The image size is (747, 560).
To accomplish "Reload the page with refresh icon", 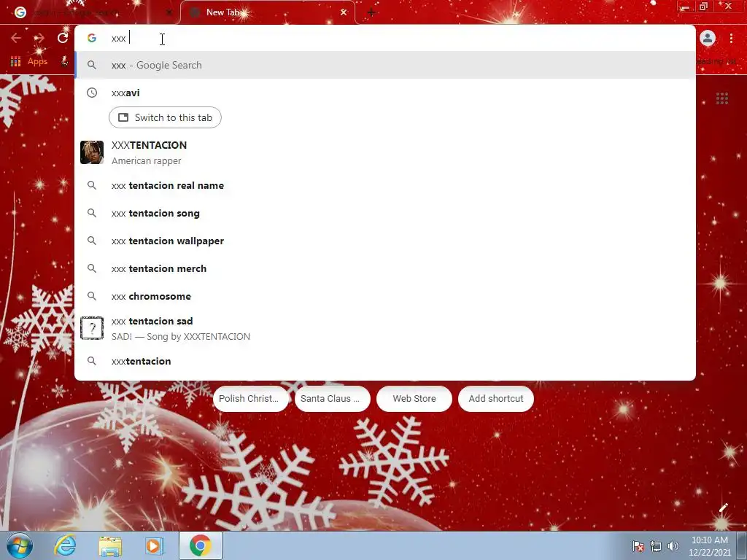I will click(63, 38).
